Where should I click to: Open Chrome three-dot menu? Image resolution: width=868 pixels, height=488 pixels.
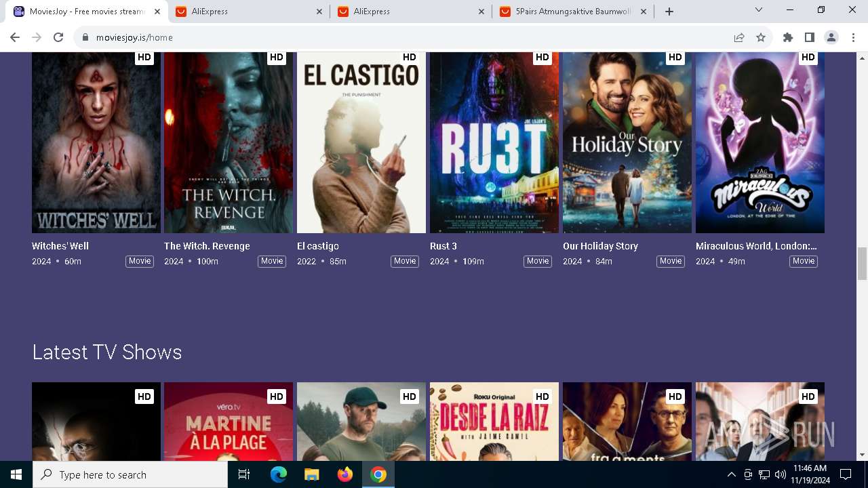pyautogui.click(x=852, y=37)
